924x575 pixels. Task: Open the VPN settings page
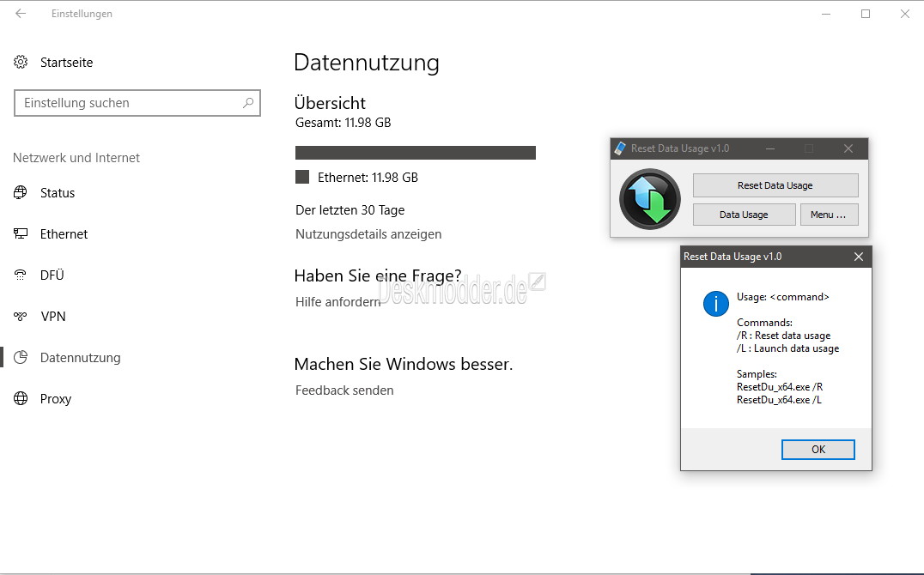[x=53, y=317]
